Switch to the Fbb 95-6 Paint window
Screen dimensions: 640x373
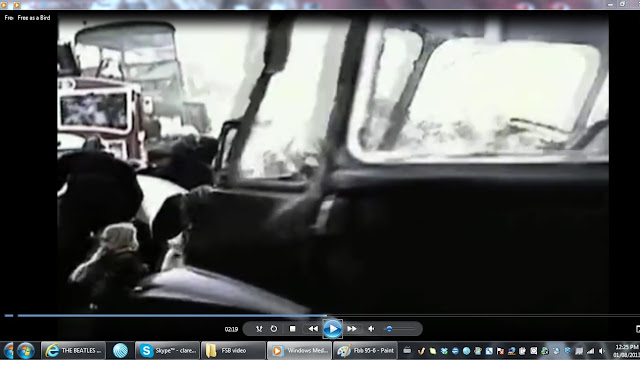[365, 351]
